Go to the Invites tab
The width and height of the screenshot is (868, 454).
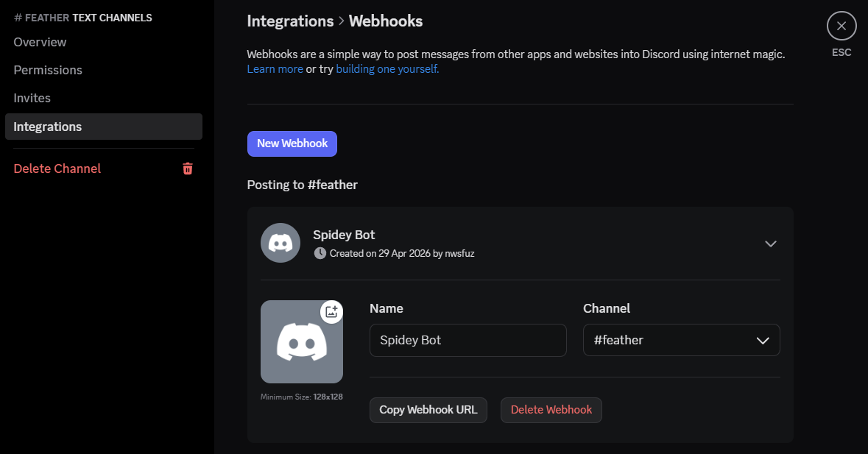32,98
